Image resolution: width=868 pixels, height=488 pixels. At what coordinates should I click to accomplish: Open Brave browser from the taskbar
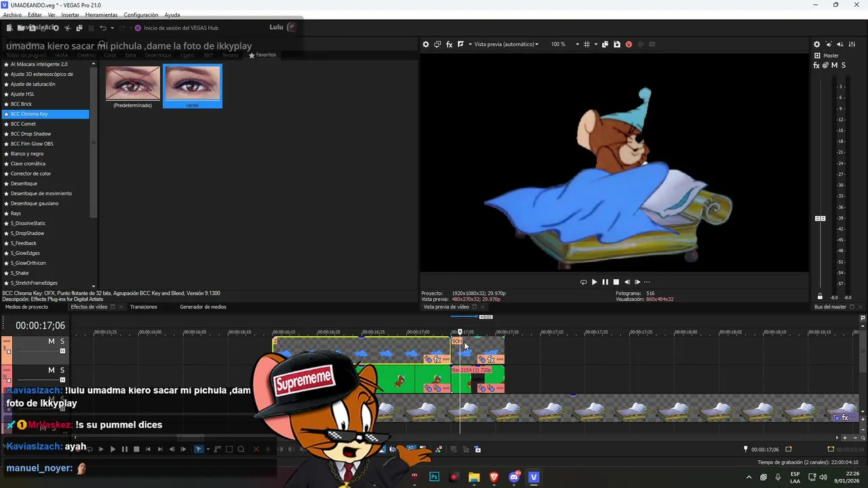pos(494,477)
